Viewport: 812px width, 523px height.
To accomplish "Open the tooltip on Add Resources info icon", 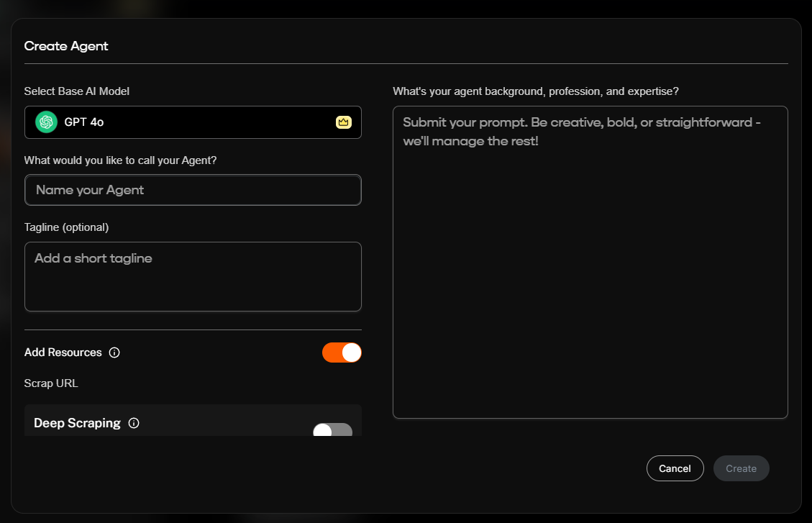I will [114, 353].
